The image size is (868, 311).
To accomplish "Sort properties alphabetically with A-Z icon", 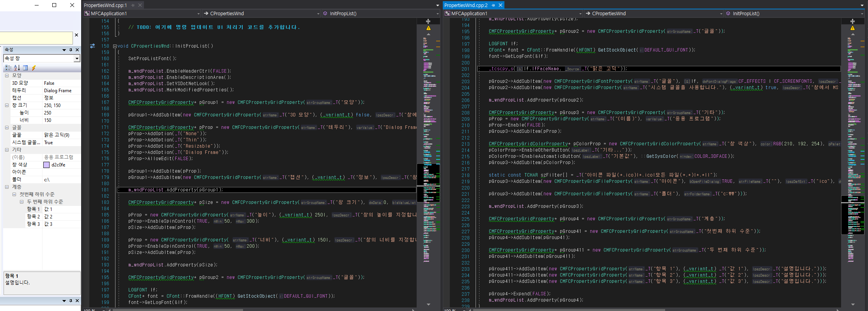I will tap(17, 68).
